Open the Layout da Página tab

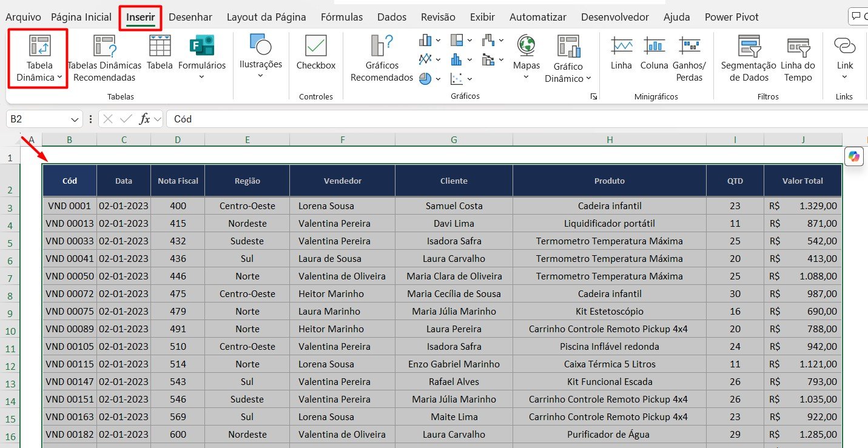click(x=266, y=17)
